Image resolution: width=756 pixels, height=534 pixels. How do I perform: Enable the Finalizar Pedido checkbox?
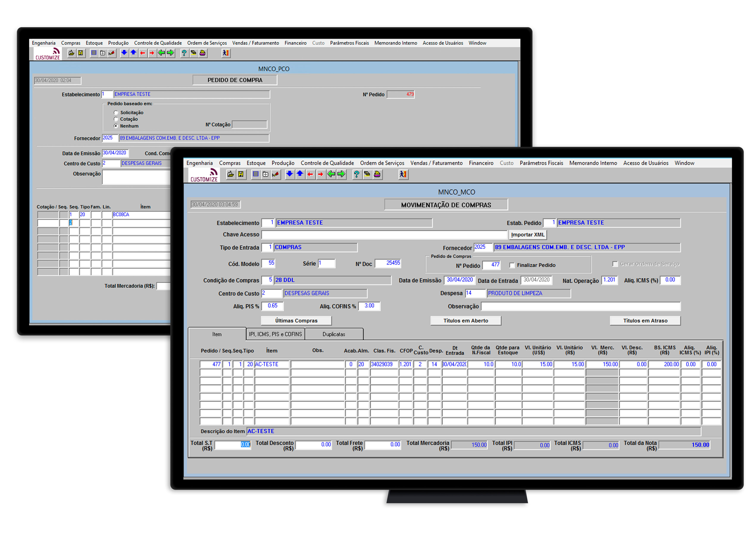pyautogui.click(x=512, y=265)
